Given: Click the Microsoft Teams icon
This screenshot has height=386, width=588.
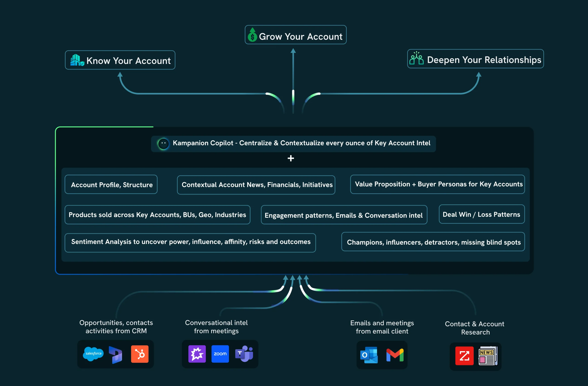Looking at the screenshot, I should tap(245, 354).
